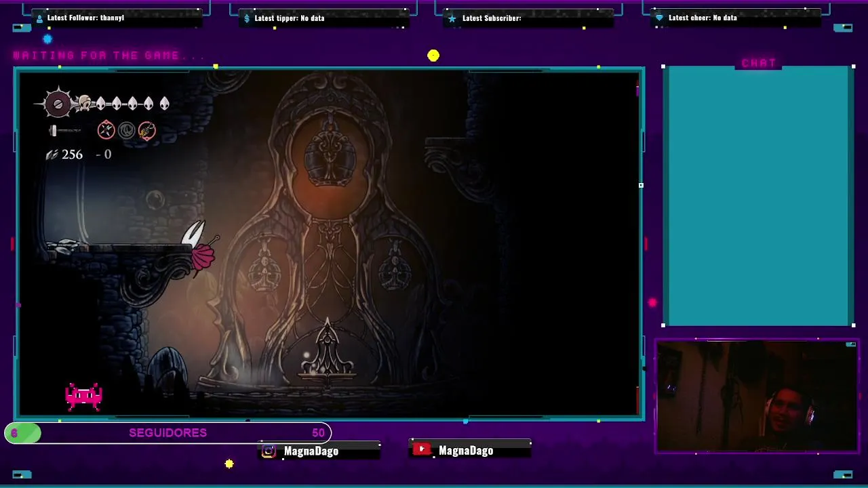Click the first white health mask after skull
The height and width of the screenshot is (488, 868).
(101, 104)
